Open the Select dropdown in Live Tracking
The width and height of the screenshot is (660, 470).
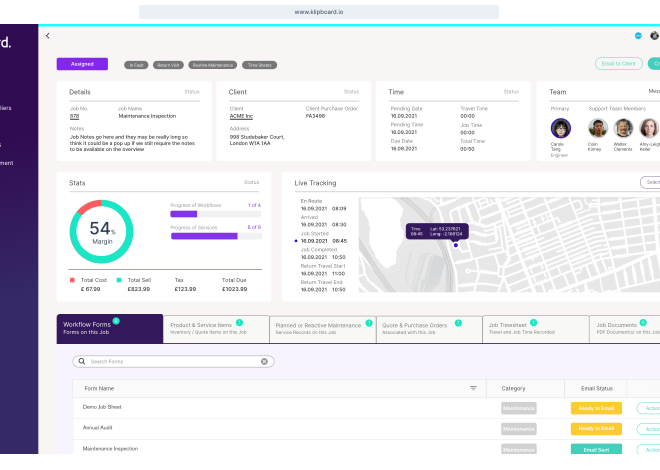(x=651, y=182)
